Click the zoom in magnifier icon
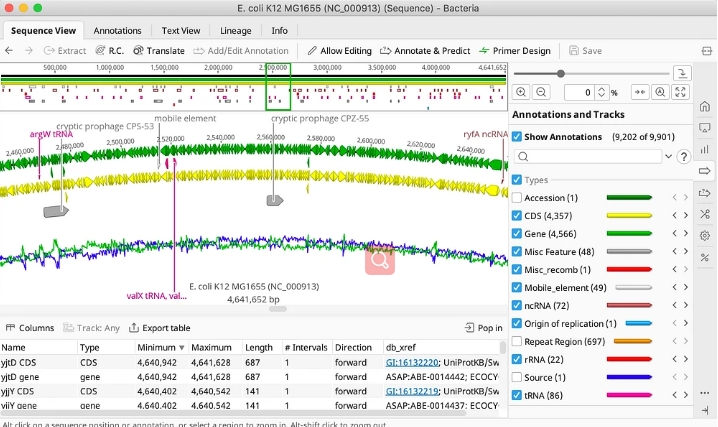Image resolution: width=718 pixels, height=427 pixels. [x=521, y=92]
